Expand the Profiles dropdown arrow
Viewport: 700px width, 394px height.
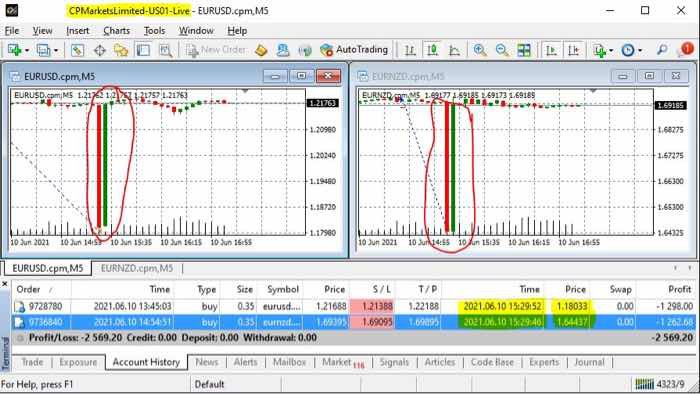56,50
